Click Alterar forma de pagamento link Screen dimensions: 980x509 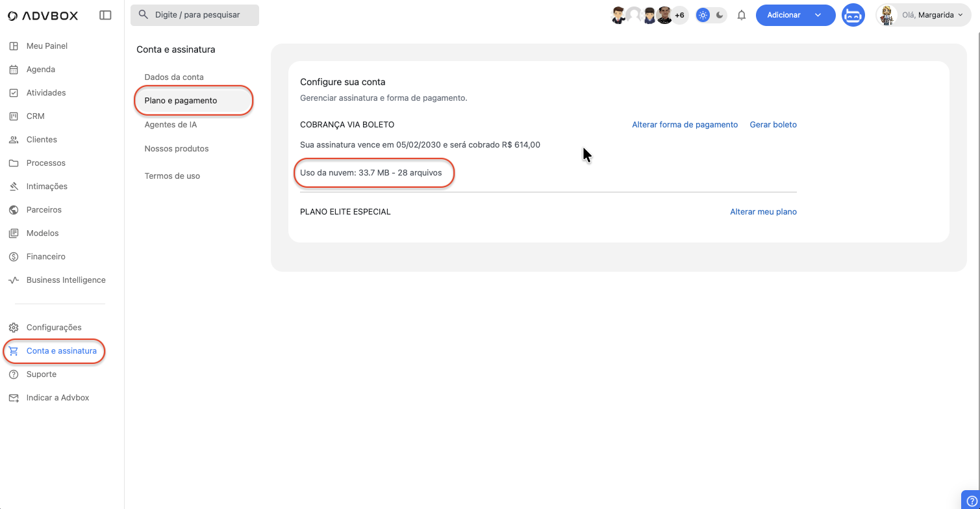point(685,125)
